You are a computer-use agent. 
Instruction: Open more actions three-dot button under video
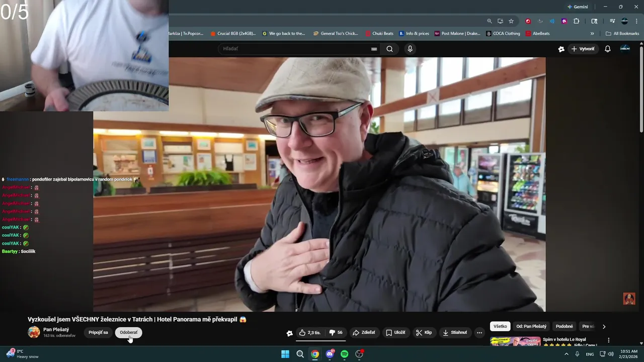tap(479, 333)
